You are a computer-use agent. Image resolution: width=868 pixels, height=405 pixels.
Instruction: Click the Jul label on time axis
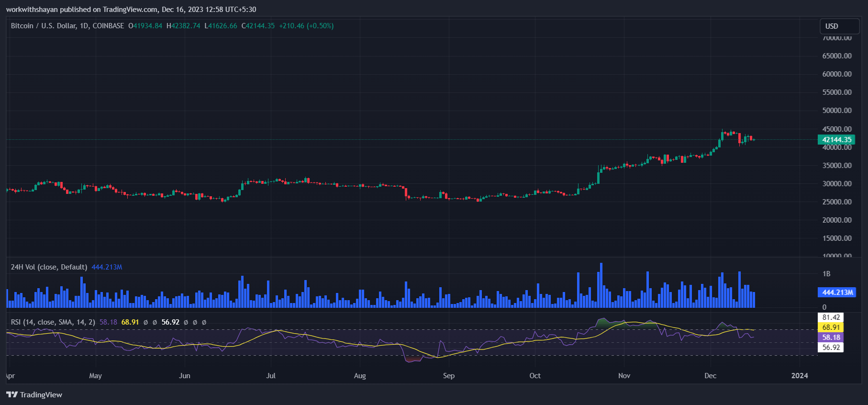271,376
